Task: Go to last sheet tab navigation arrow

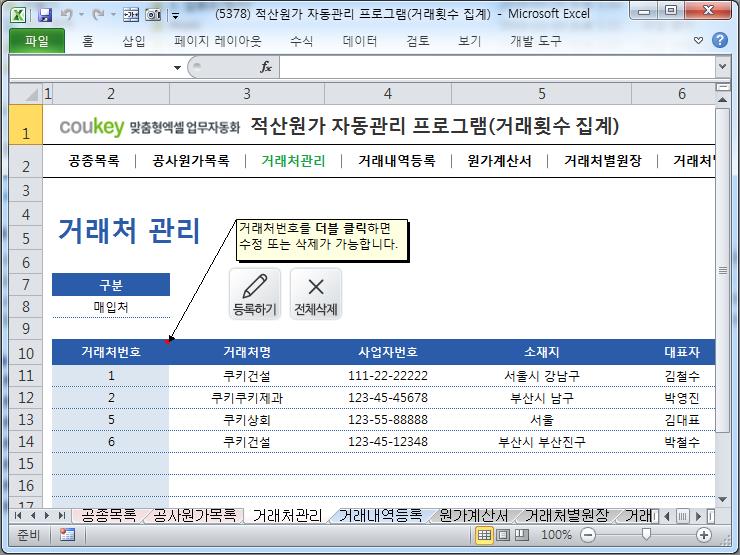Action: tap(61, 515)
